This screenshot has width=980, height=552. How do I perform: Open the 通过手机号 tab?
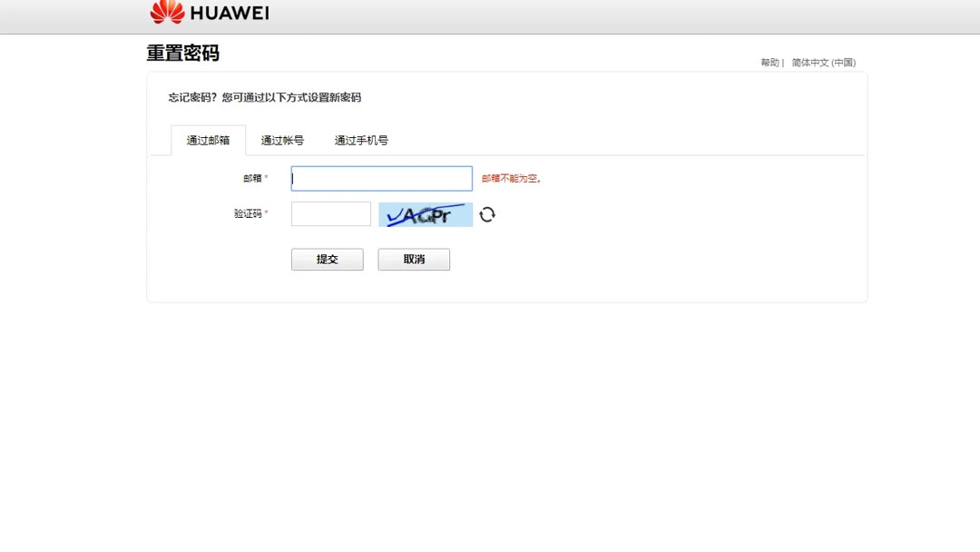[x=360, y=140]
